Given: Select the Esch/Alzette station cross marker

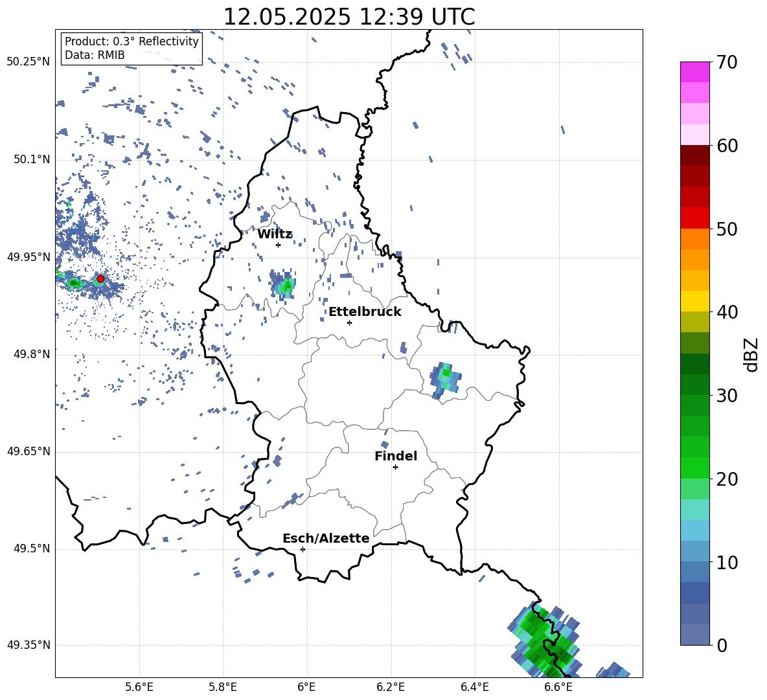Looking at the screenshot, I should pyautogui.click(x=303, y=549).
